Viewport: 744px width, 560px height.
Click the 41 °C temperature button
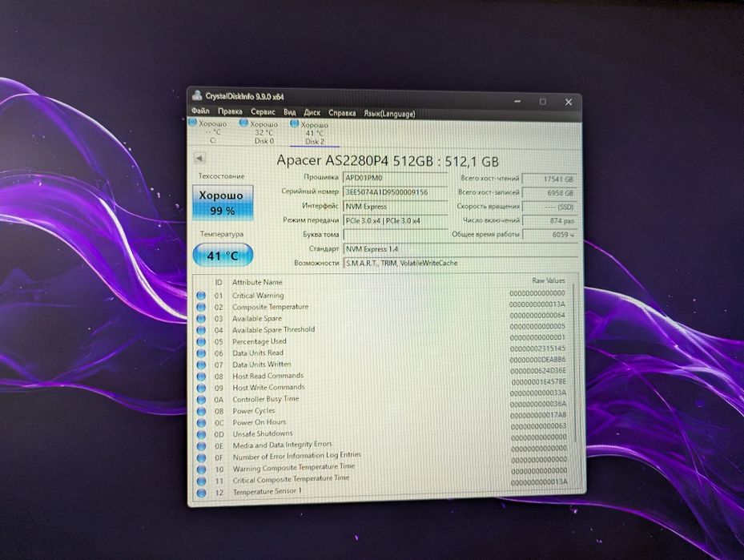[x=223, y=256]
